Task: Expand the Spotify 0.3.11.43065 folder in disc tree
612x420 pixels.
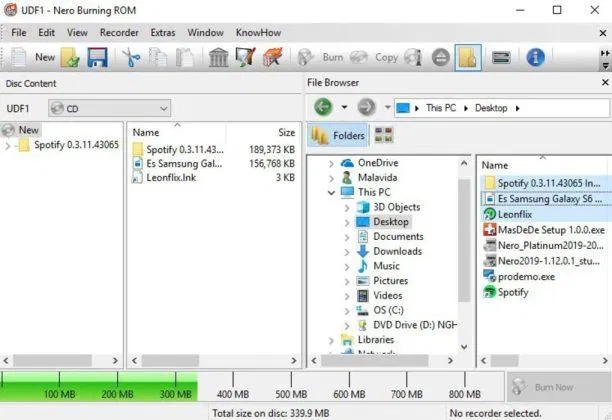Action: (8, 146)
